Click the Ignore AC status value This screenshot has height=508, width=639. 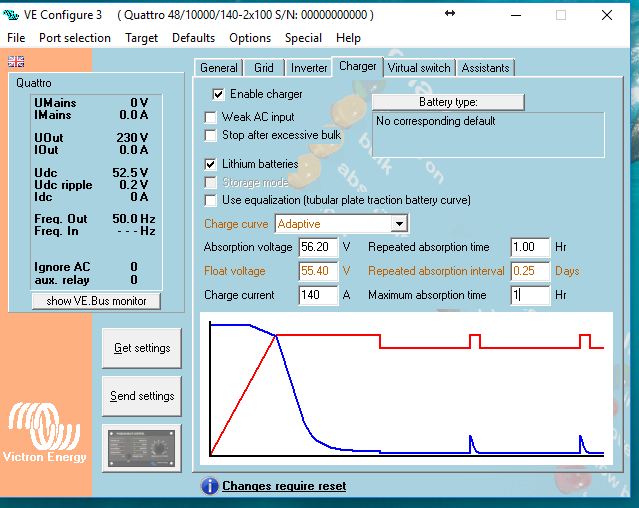coord(134,267)
